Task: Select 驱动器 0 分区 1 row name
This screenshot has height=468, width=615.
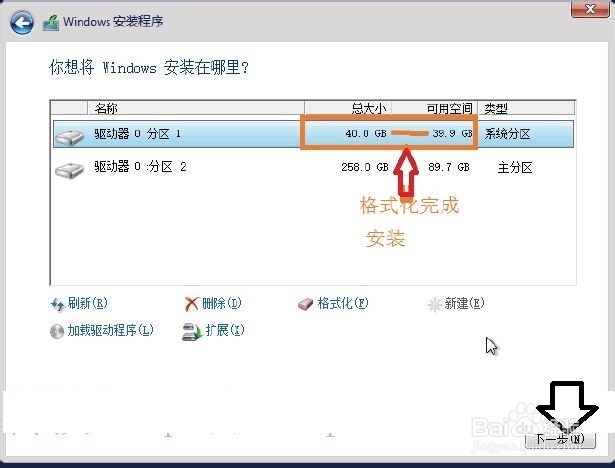Action: click(x=138, y=134)
